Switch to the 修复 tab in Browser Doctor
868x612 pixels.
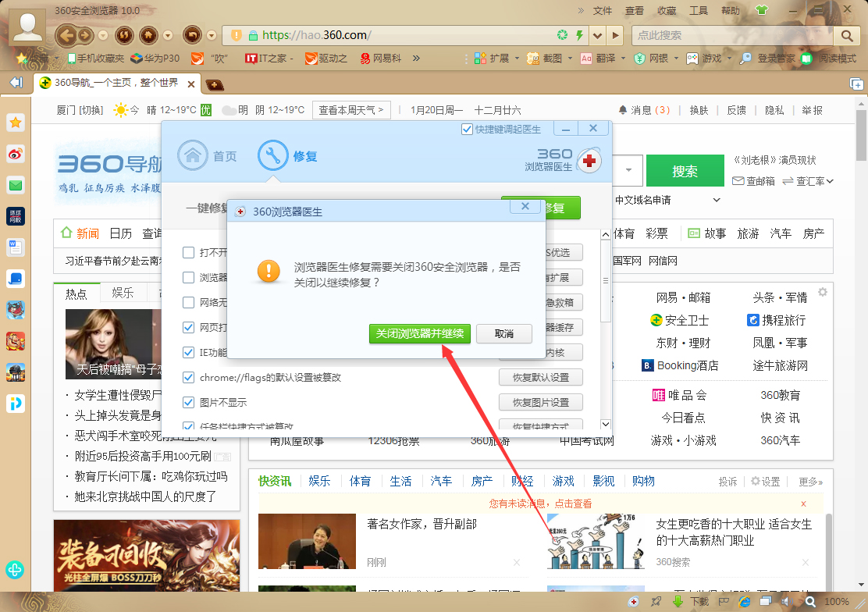(x=290, y=155)
